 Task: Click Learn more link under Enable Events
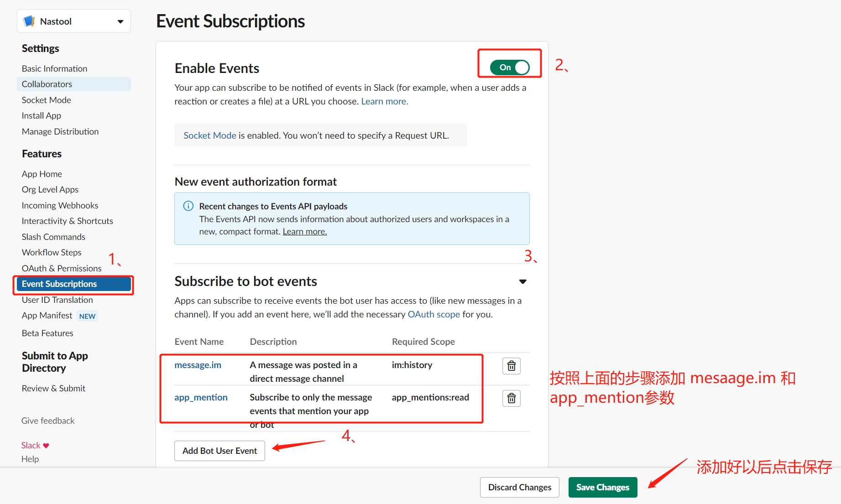point(385,101)
